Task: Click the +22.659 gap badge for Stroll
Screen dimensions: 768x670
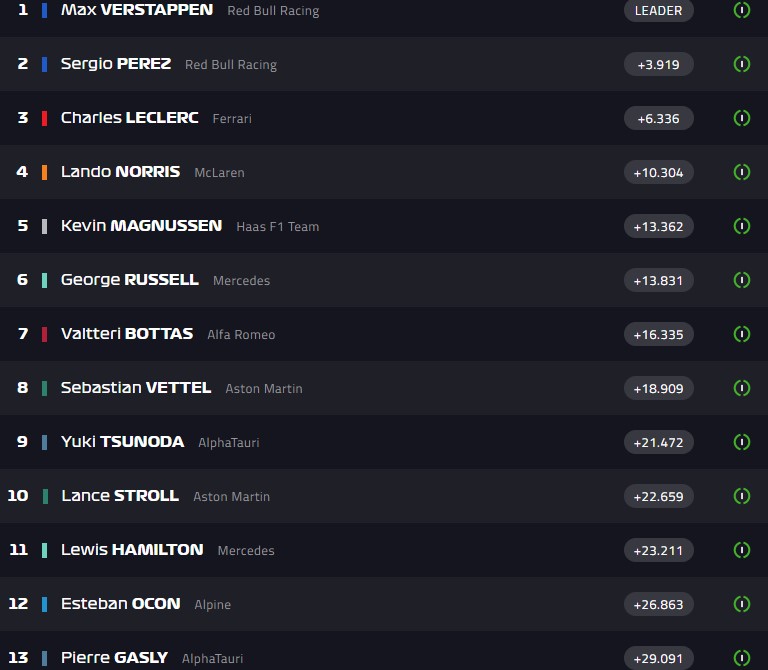Action: [x=658, y=496]
